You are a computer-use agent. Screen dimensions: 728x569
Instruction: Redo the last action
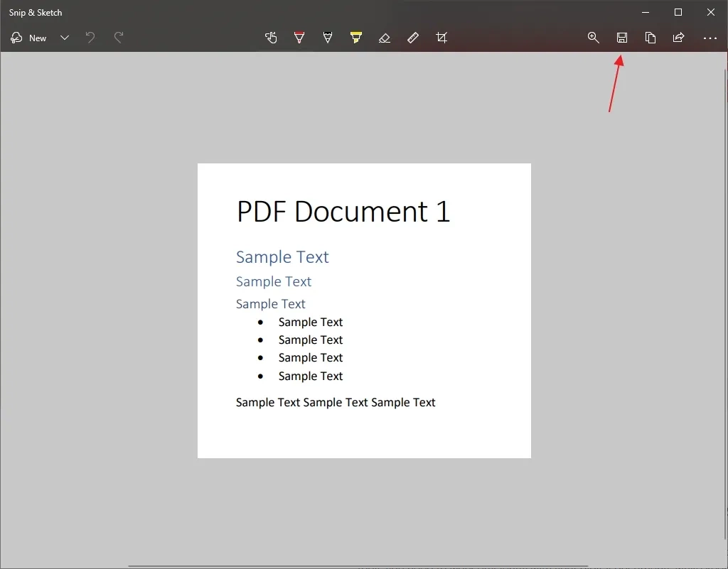click(x=119, y=38)
